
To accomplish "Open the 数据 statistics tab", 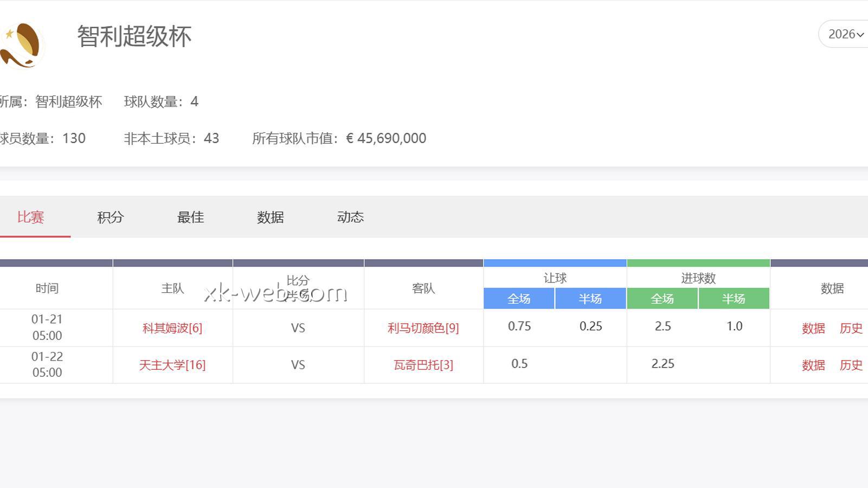I will point(271,217).
